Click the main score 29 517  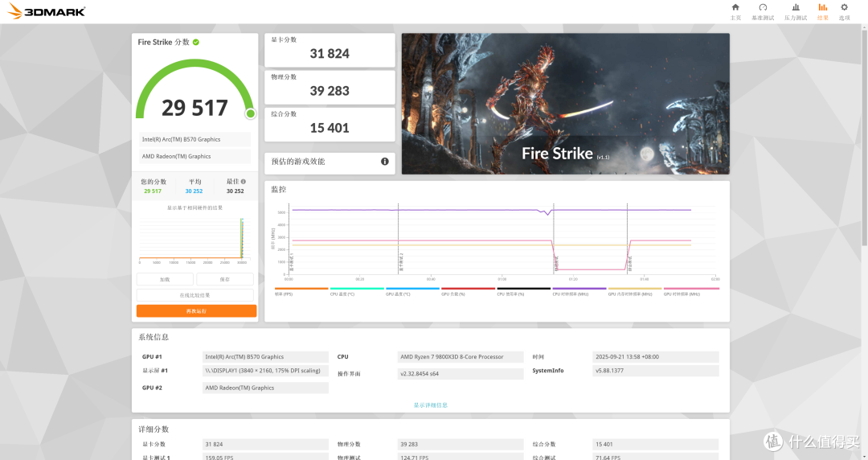tap(194, 108)
